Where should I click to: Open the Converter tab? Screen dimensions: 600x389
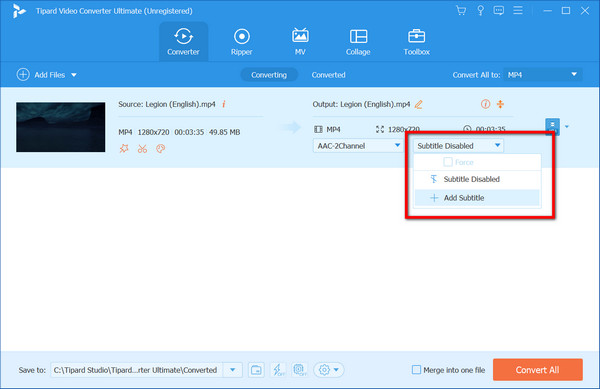point(183,42)
